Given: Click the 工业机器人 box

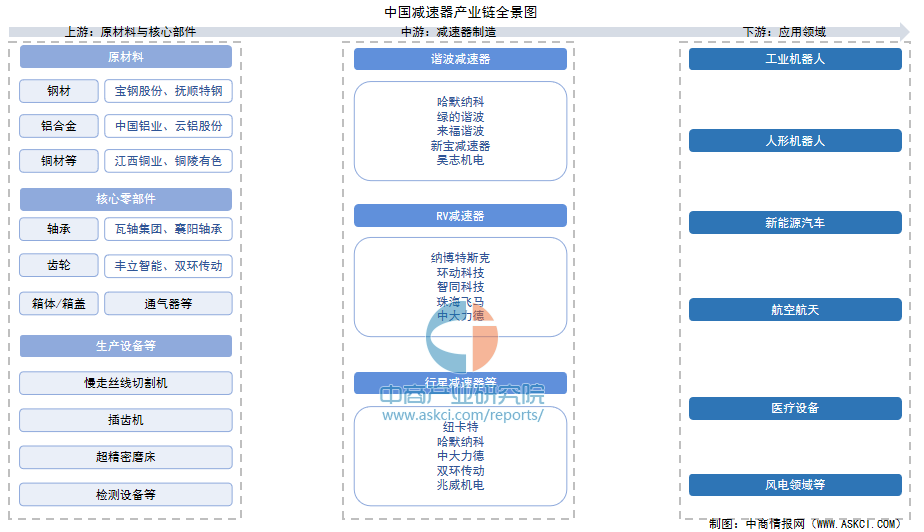Looking at the screenshot, I should click(795, 59).
